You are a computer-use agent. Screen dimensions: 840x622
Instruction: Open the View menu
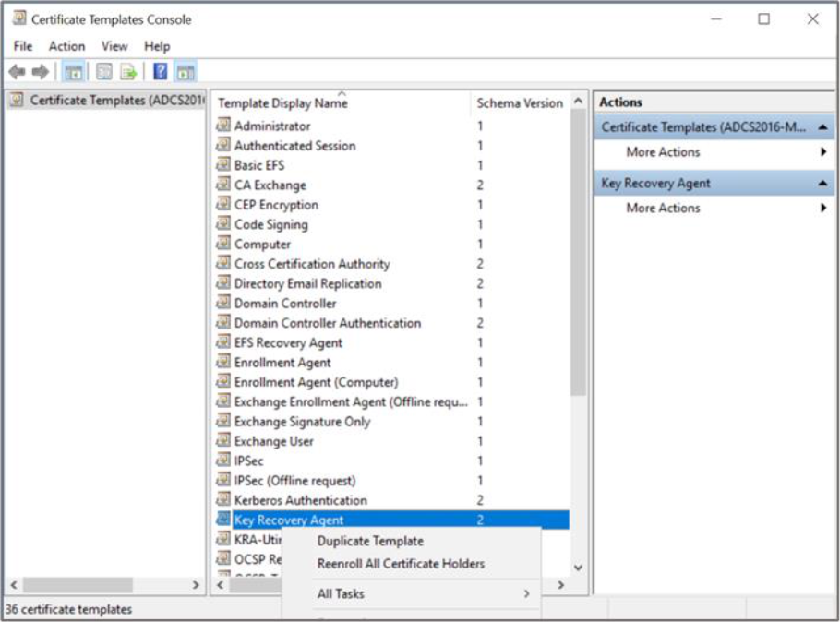click(114, 46)
